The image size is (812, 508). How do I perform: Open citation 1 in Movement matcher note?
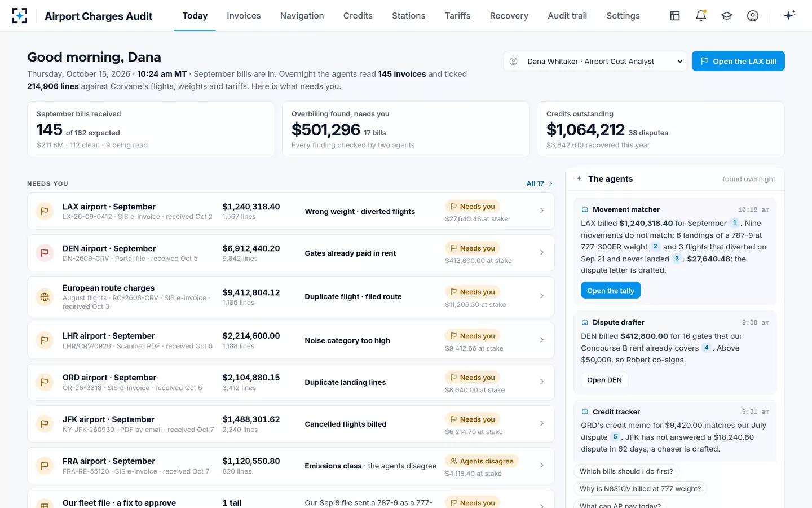click(x=735, y=223)
